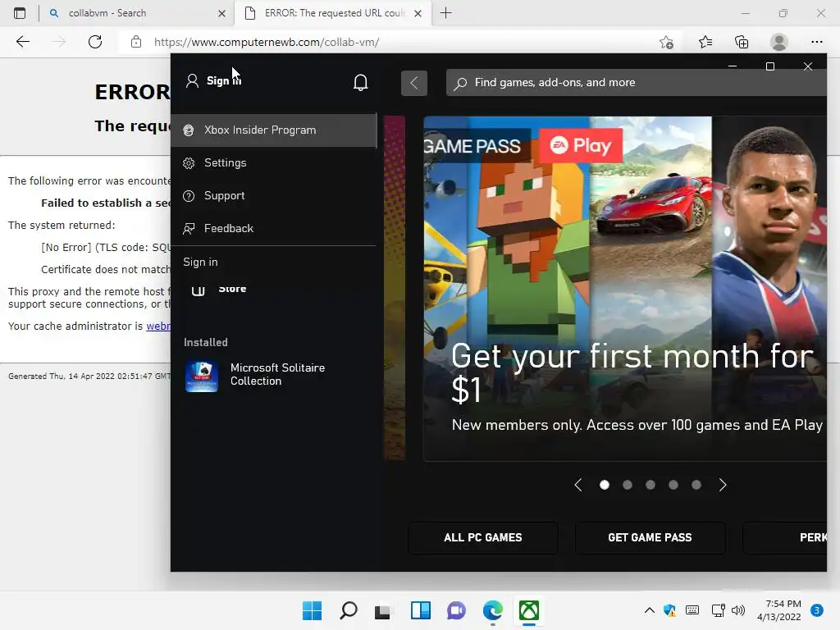
Task: Click Edge profile avatar icon
Action: [779, 42]
